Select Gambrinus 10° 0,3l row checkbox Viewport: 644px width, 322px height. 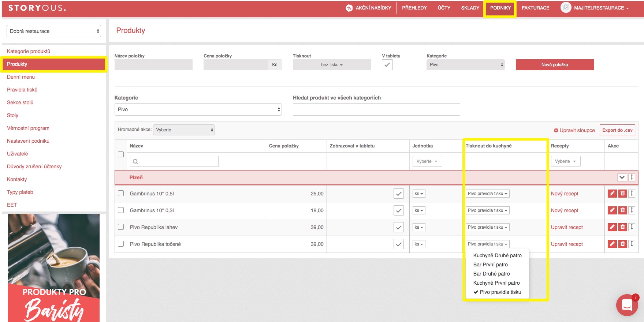[x=121, y=210]
